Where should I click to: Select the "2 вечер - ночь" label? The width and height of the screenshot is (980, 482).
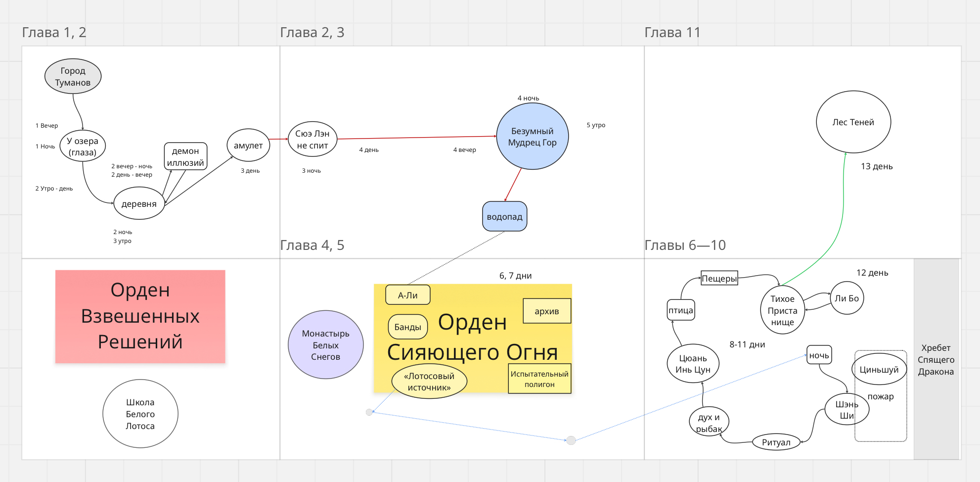(132, 166)
